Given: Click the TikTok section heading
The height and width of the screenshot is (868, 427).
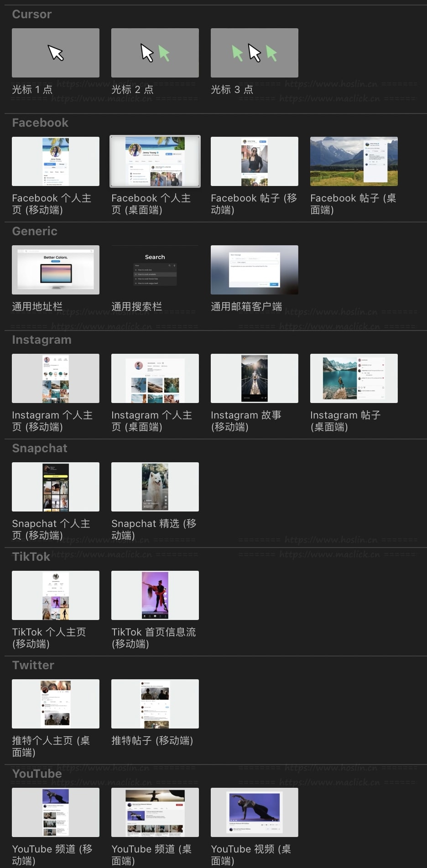Looking at the screenshot, I should (x=31, y=557).
